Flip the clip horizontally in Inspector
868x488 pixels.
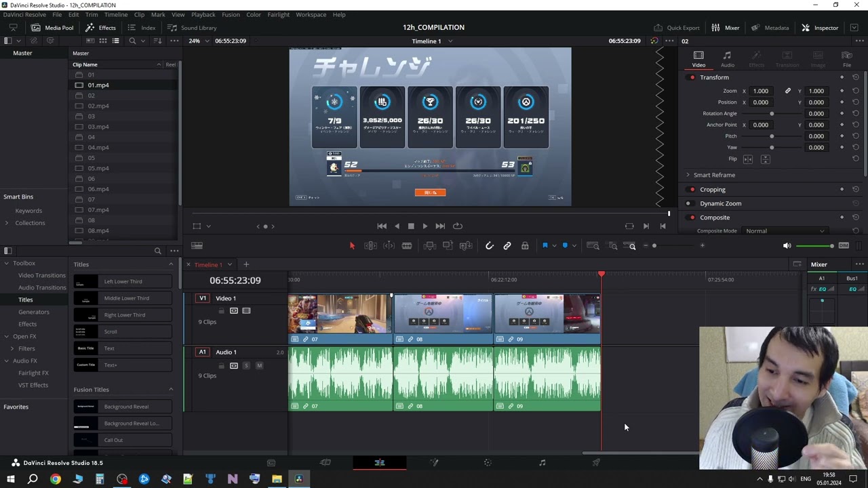point(748,159)
